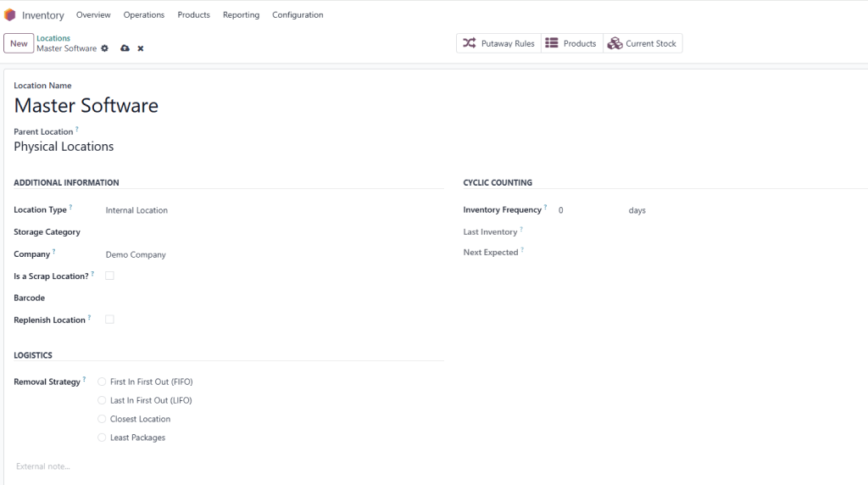Click the Odoo Inventory app logo icon
Viewport: 868px width, 485px height.
click(x=10, y=15)
